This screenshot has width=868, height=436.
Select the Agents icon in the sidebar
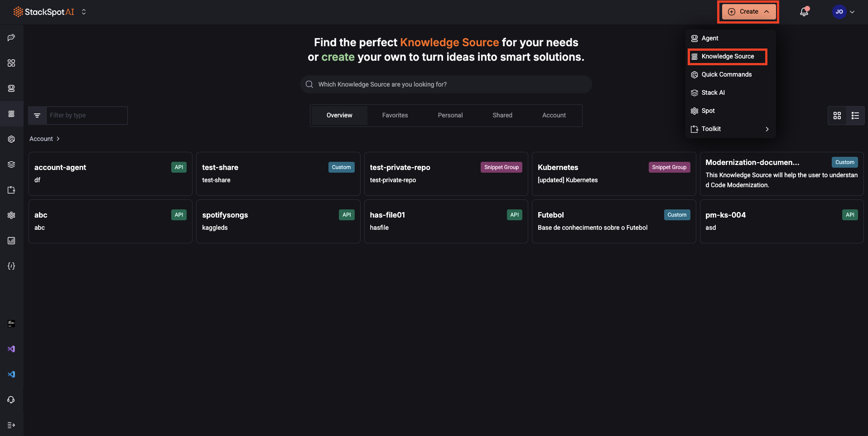[11, 88]
